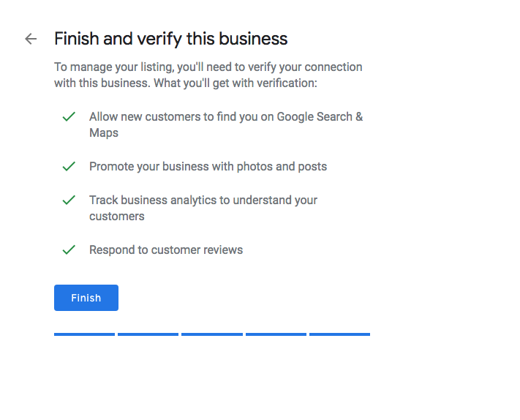Click the 'Finish and verify this business' heading
This screenshot has width=520, height=420.
tap(170, 39)
